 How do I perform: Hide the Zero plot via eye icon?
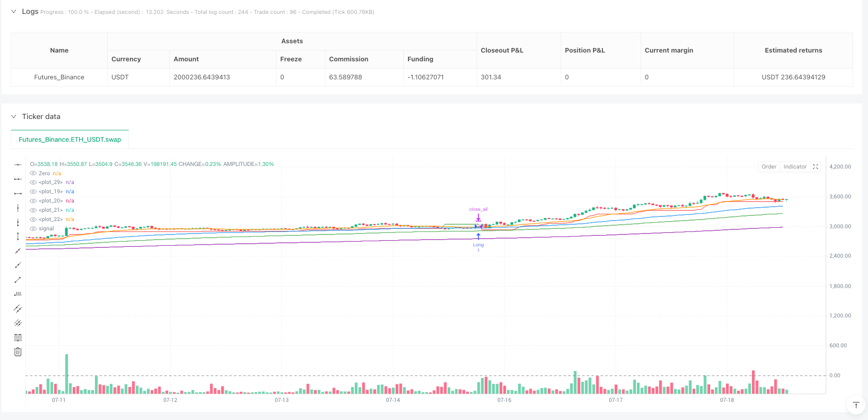coord(33,174)
